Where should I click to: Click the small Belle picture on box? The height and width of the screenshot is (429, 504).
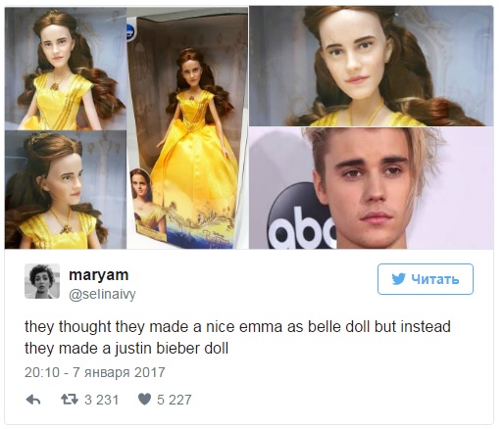click(x=148, y=201)
